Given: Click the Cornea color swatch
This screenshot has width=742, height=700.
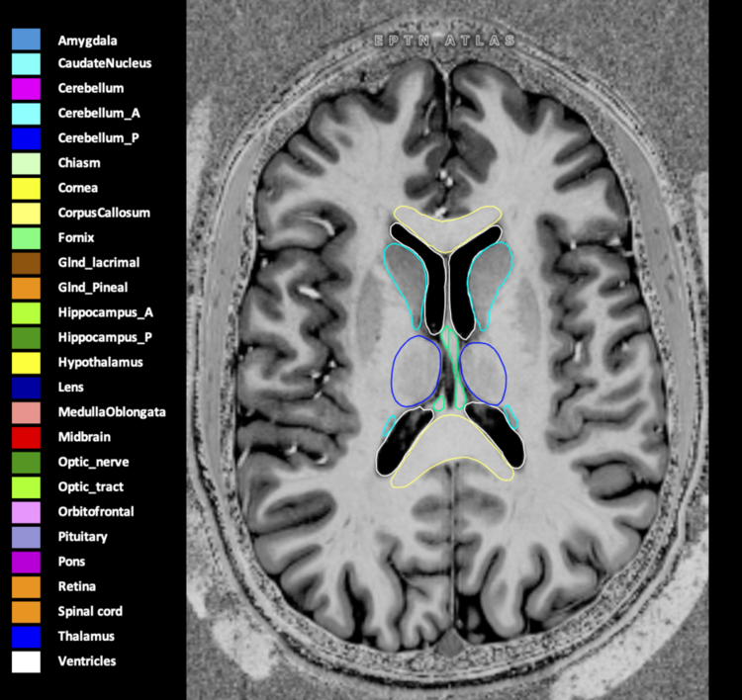Looking at the screenshot, I should click(x=26, y=189).
